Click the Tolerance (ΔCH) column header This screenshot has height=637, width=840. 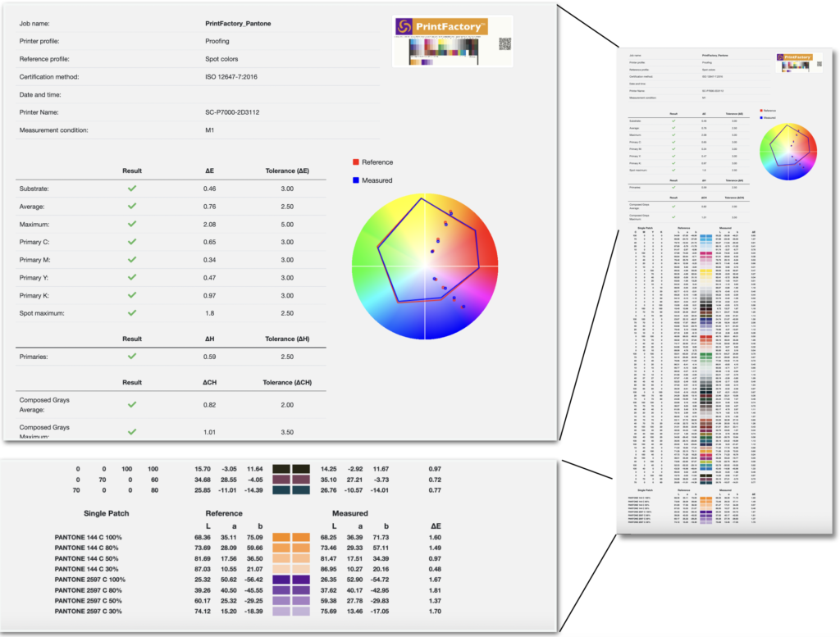point(287,382)
